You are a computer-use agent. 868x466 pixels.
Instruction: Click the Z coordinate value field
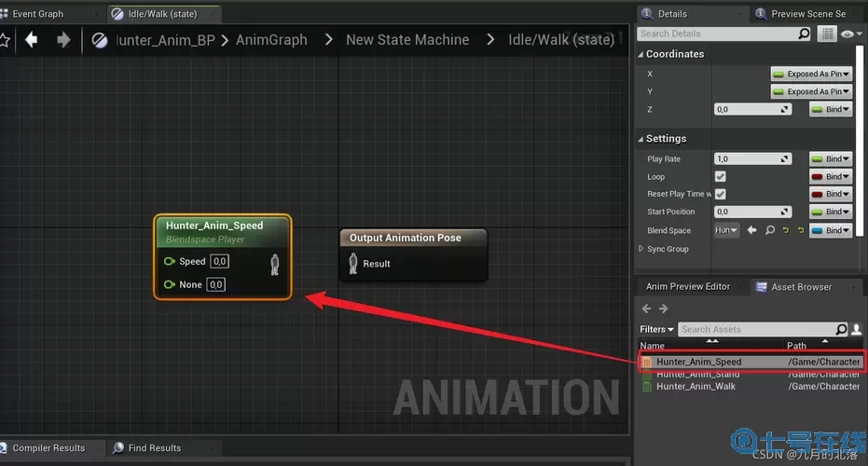coord(752,110)
